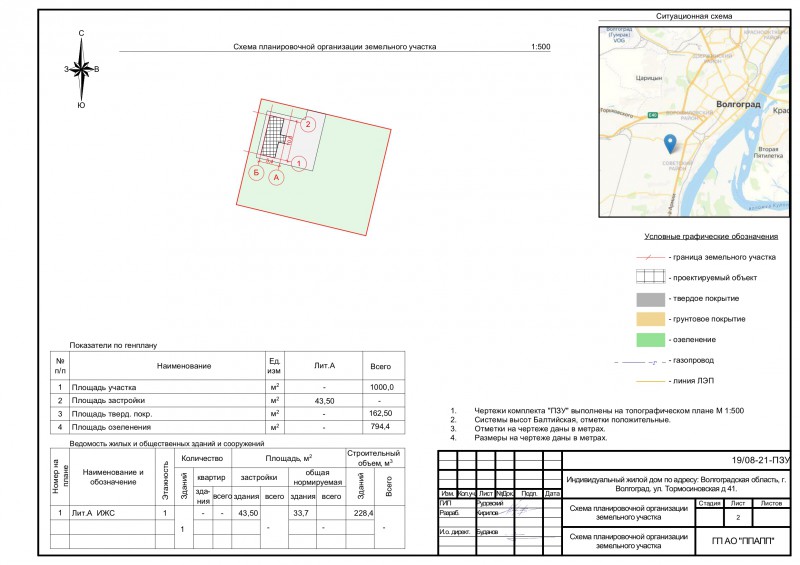The width and height of the screenshot is (800, 565).
Task: Select axis marker circle А on the plan
Action: point(277,177)
